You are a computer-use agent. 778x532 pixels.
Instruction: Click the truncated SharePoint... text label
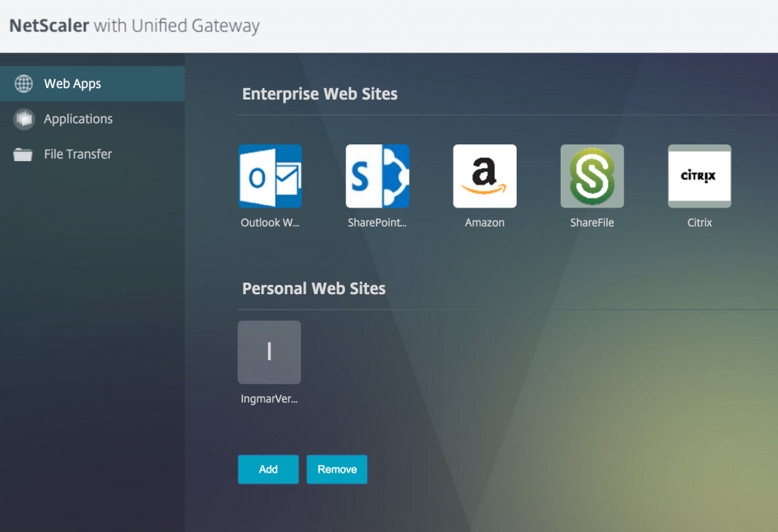pyautogui.click(x=378, y=223)
